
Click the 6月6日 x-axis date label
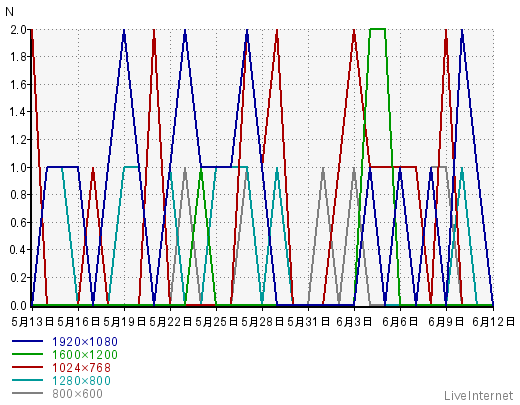[400, 322]
